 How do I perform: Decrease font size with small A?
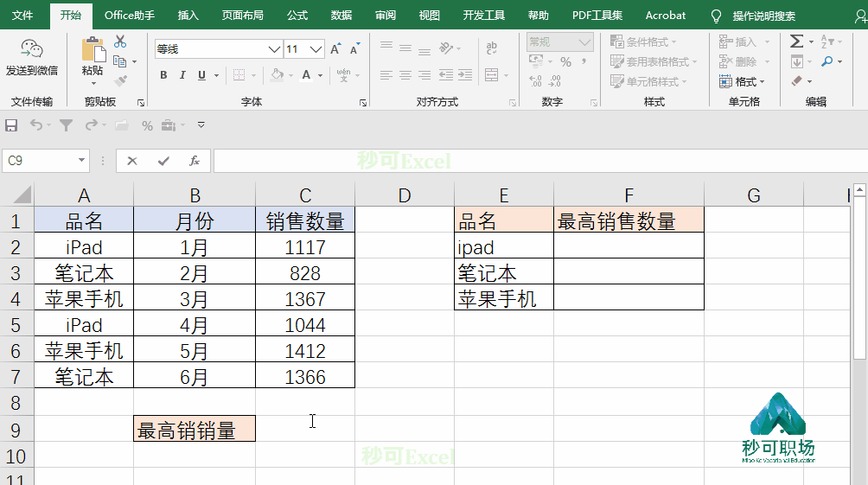pyautogui.click(x=354, y=49)
